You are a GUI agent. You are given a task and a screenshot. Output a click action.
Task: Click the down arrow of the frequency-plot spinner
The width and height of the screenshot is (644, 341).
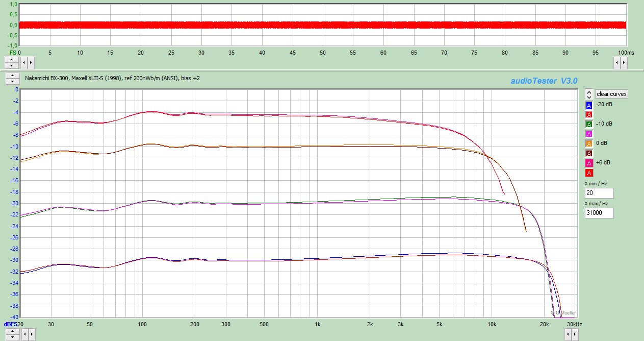11,82
